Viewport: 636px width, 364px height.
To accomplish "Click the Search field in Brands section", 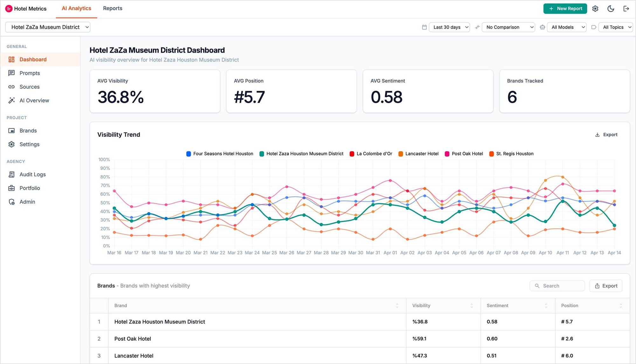I will pos(557,286).
